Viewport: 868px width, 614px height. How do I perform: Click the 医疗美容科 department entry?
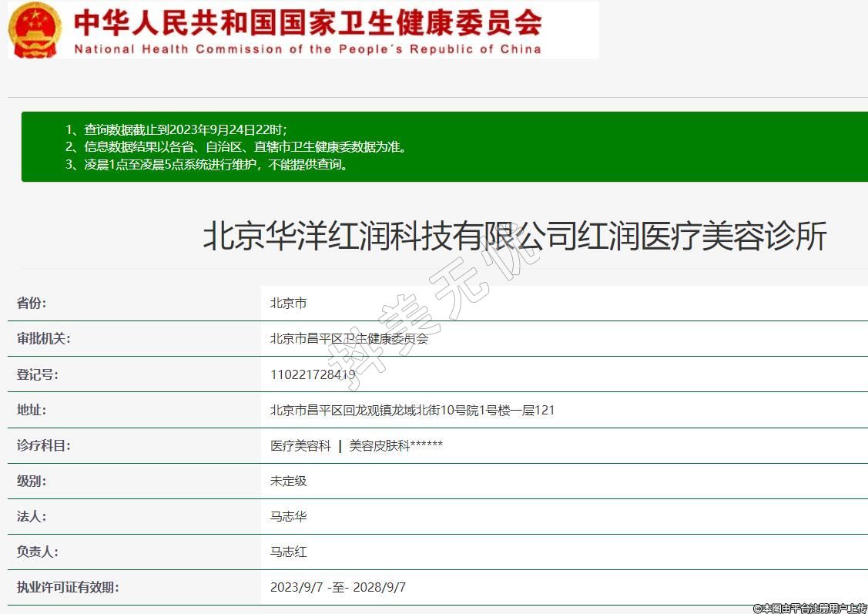pos(300,446)
